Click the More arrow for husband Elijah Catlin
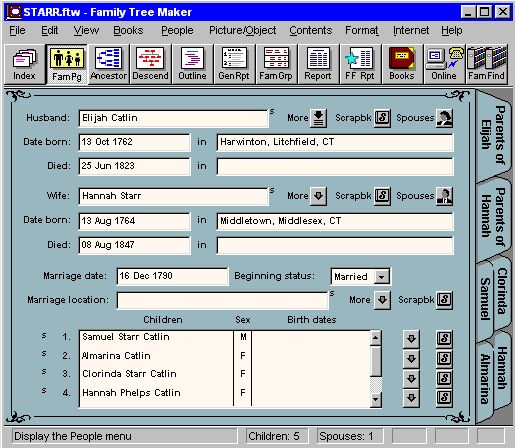Viewport: 515px width, 448px height. click(318, 118)
